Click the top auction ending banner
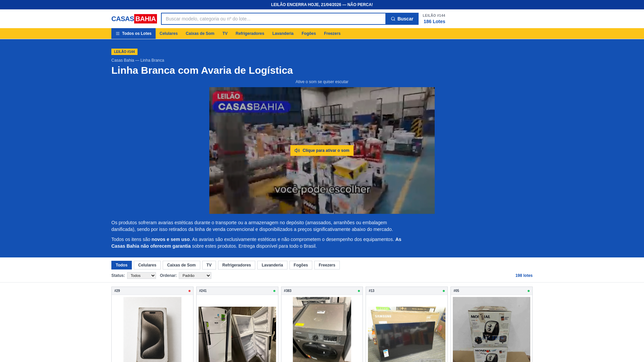Screen dimensions: 644x362 click(x=322, y=5)
